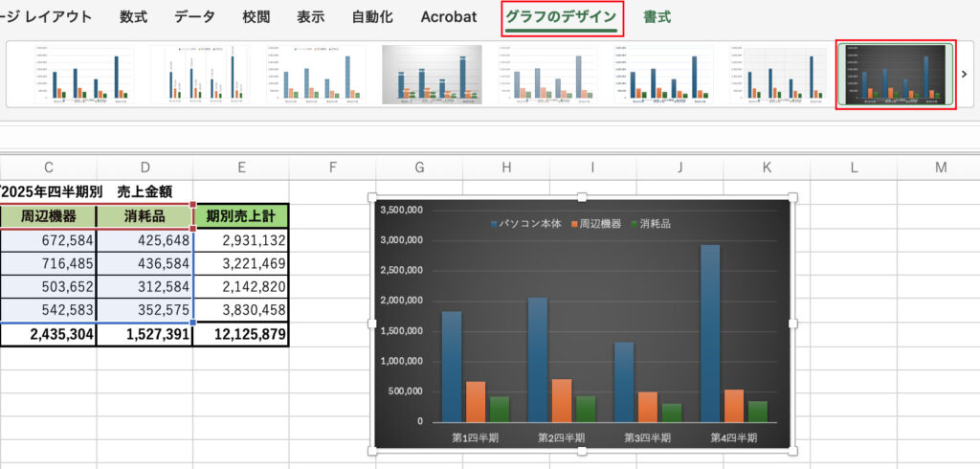
Task: Click the 期別売上計 header cell
Action: pyautogui.click(x=241, y=216)
